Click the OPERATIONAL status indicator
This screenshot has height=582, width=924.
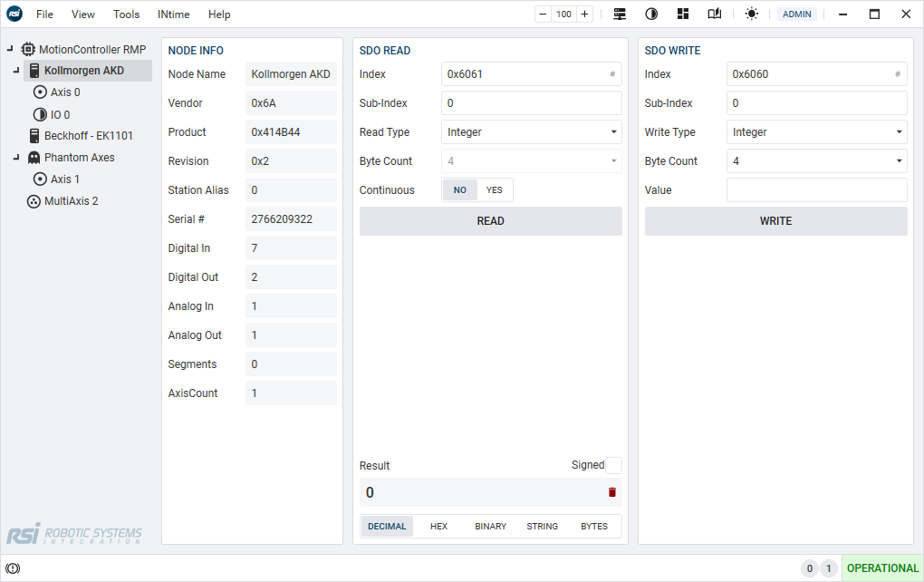click(882, 567)
